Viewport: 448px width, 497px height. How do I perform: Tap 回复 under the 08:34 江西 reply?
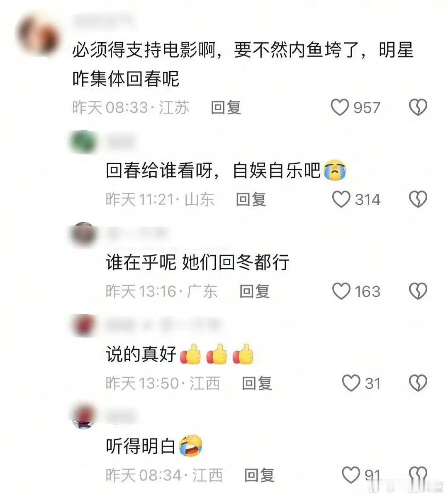tap(259, 475)
